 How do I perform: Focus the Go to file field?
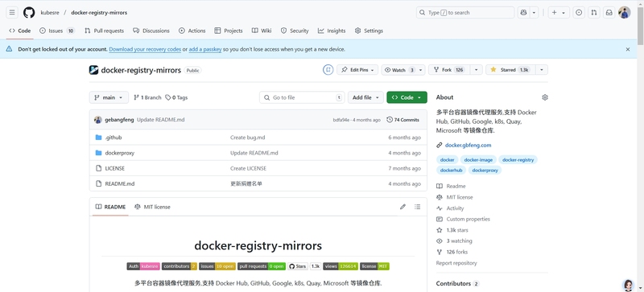point(302,97)
